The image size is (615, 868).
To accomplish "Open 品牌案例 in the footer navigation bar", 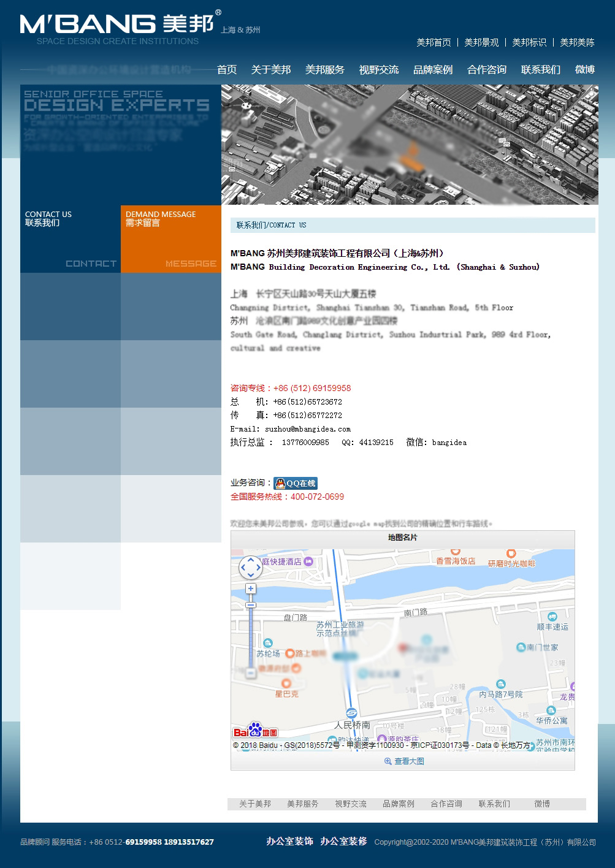I will pos(399,804).
